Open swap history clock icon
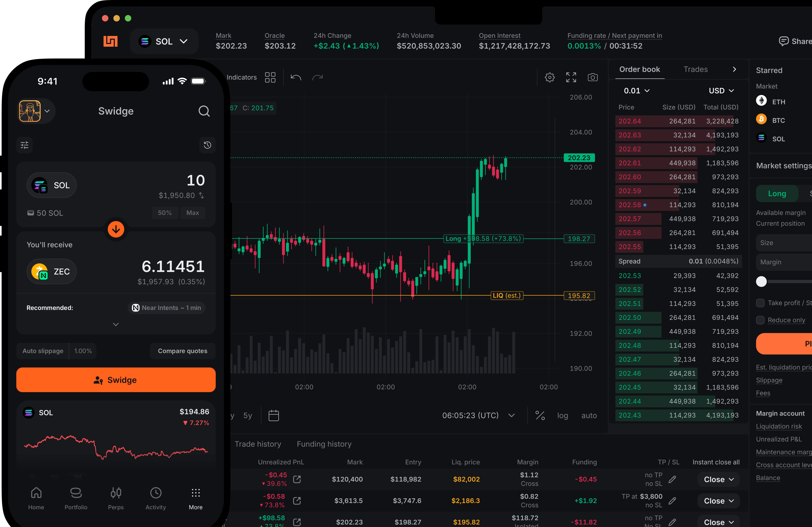Image resolution: width=812 pixels, height=527 pixels. point(207,145)
